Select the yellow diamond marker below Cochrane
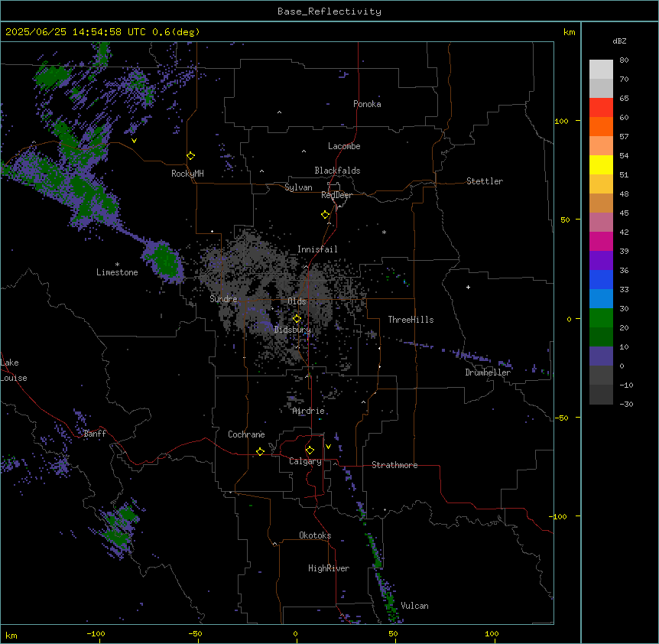 (260, 451)
